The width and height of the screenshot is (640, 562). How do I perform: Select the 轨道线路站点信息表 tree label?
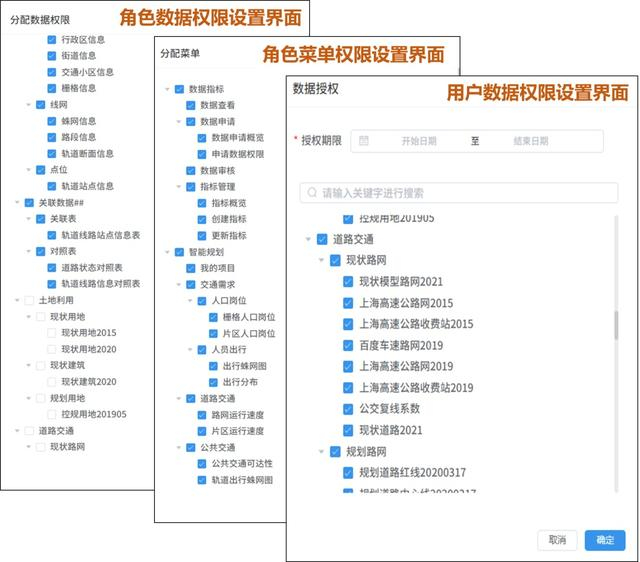(101, 235)
